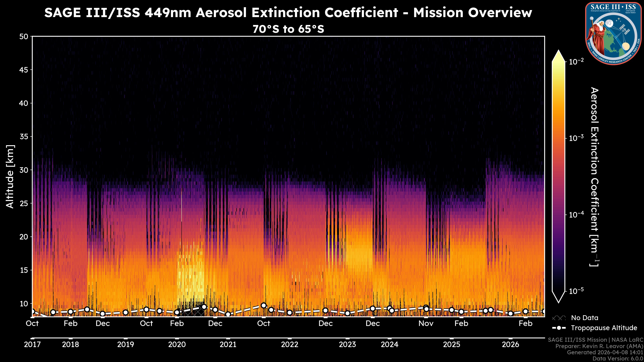The height and width of the screenshot is (362, 644).
Task: Click the Tropopause Altitude legend marker
Action: [559, 328]
